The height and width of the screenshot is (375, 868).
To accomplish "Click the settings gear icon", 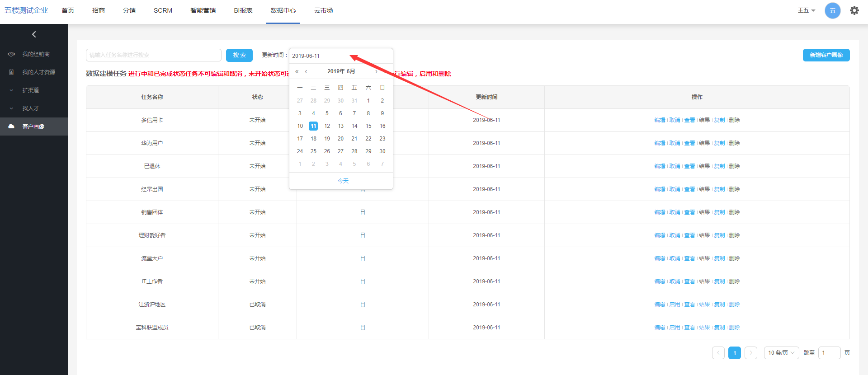I will click(x=854, y=10).
